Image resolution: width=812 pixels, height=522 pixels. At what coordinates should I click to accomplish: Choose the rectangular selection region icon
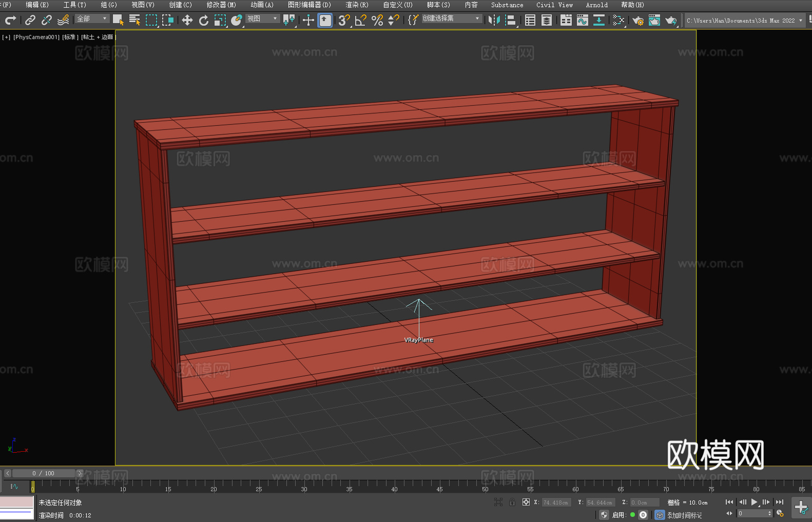click(x=151, y=20)
